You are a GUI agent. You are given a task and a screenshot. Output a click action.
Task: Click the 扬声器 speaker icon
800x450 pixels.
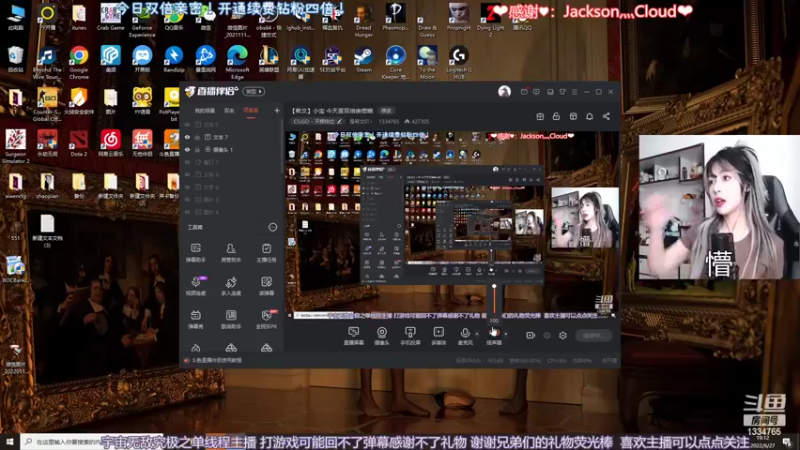click(493, 333)
